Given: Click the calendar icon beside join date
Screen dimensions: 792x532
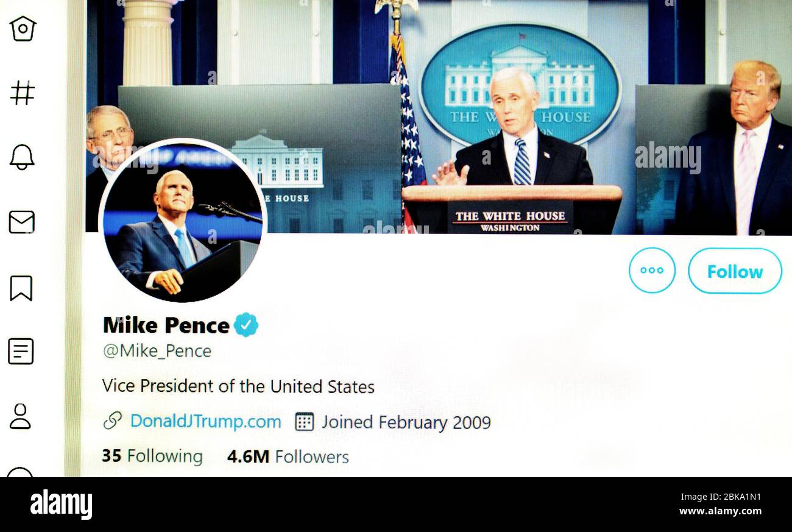Looking at the screenshot, I should click(304, 421).
